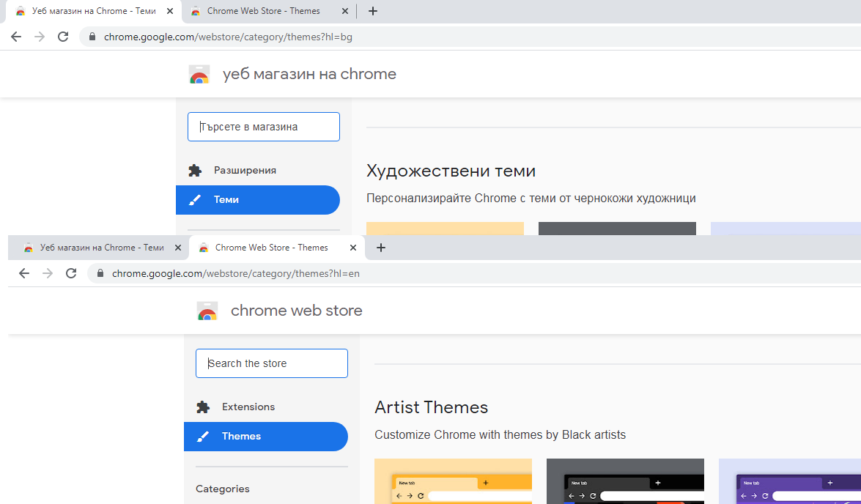Click the brush icon beside 'Теми'
Viewport: 861px width, 504px height.
(195, 200)
